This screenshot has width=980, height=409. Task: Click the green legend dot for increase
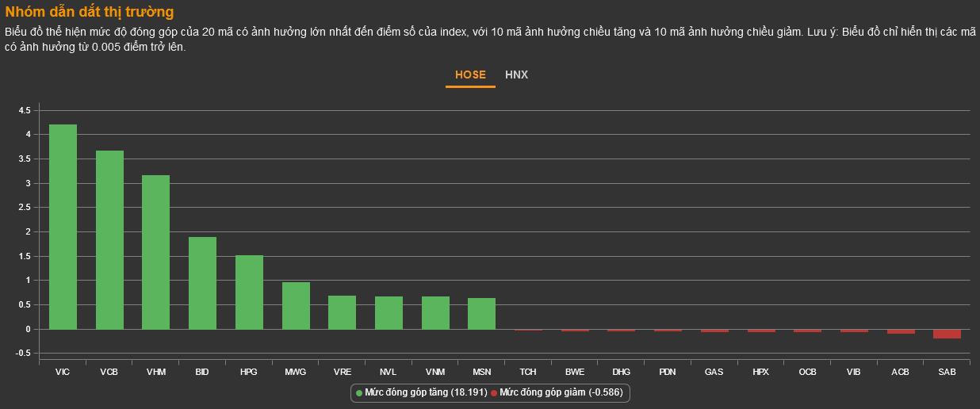[359, 393]
